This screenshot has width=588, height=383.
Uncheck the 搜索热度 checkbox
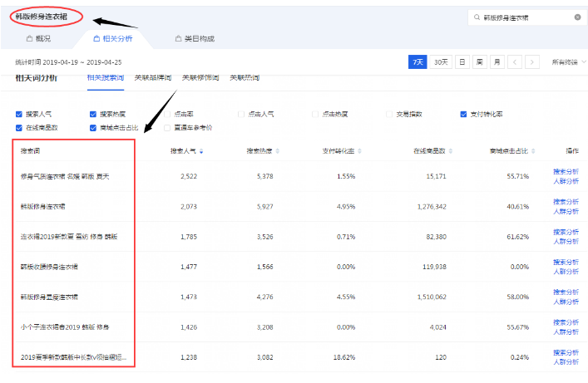coord(93,115)
